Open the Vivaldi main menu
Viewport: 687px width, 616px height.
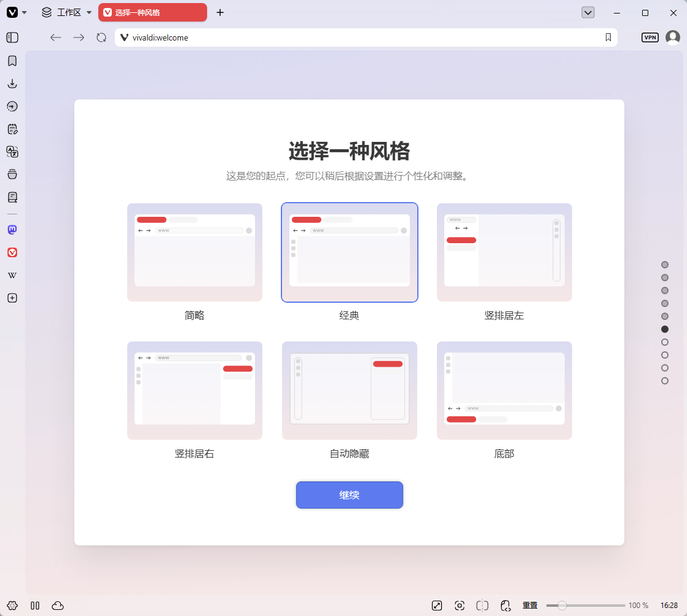(12, 12)
